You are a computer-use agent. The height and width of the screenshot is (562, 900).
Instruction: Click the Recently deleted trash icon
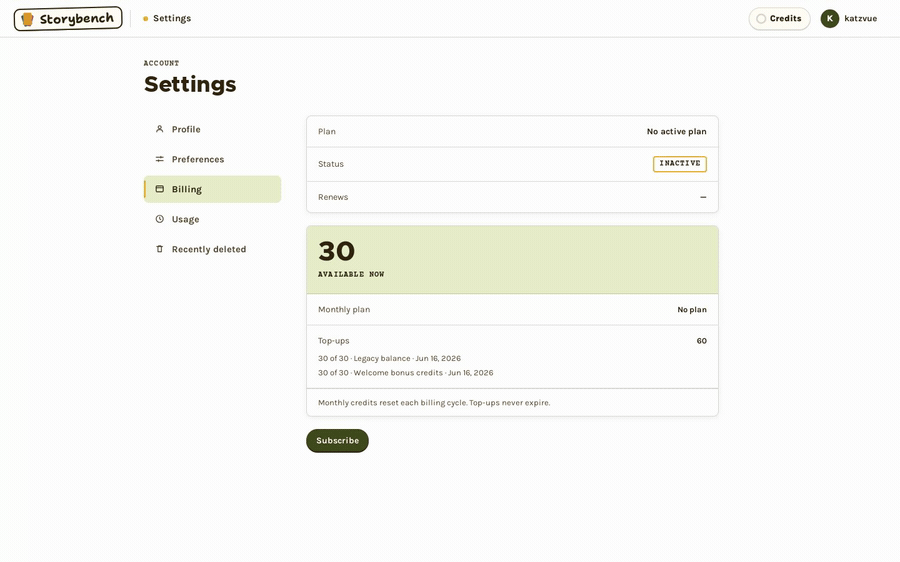[160, 249]
